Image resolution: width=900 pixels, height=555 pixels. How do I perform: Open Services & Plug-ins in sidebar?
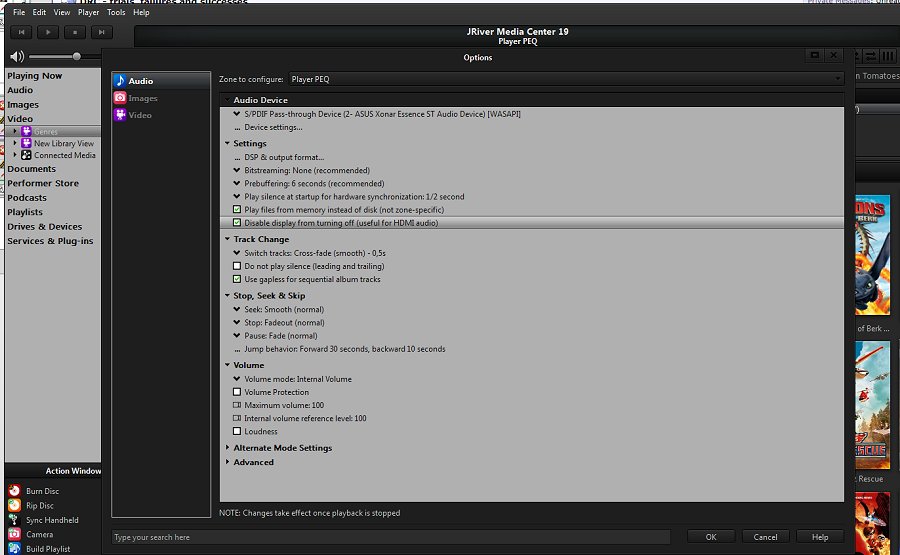coord(50,241)
